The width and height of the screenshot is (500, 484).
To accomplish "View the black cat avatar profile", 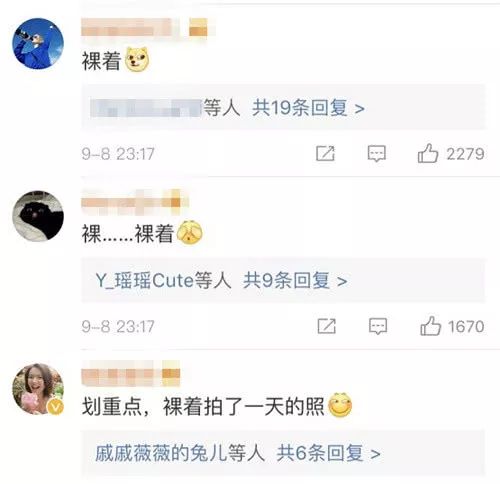I will pos(38,216).
